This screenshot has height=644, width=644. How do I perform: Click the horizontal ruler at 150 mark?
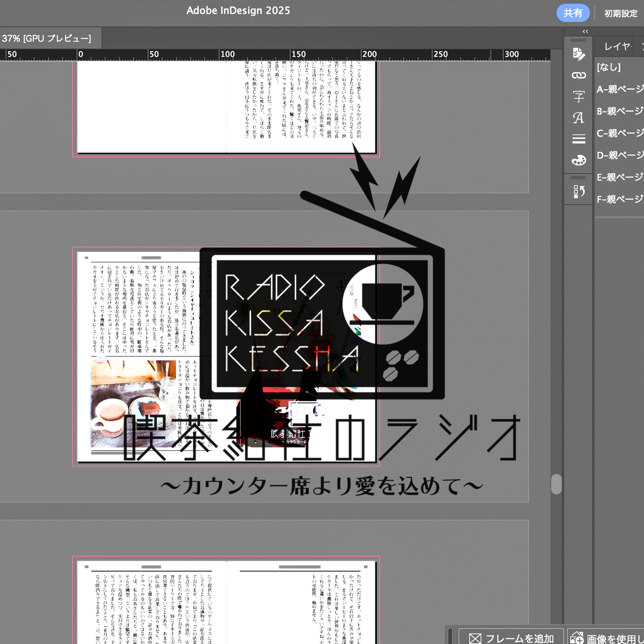(x=298, y=54)
